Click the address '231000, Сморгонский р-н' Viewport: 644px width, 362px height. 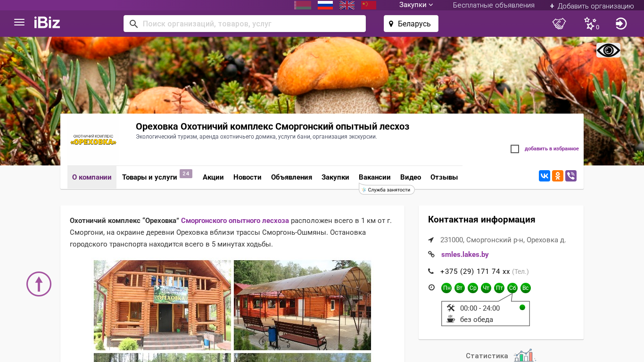coord(503,240)
